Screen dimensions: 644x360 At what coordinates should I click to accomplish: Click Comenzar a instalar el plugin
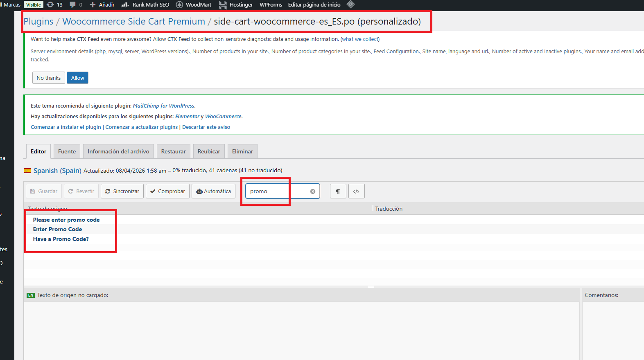tap(66, 127)
